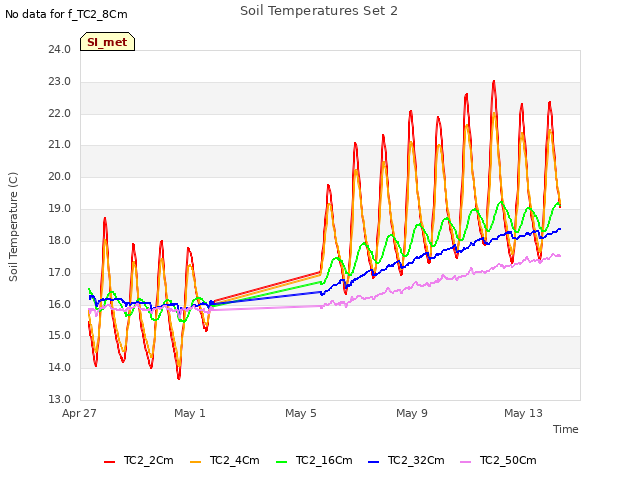
Task: Toggle the TC2_4Cm legend entry
Action: 225,460
